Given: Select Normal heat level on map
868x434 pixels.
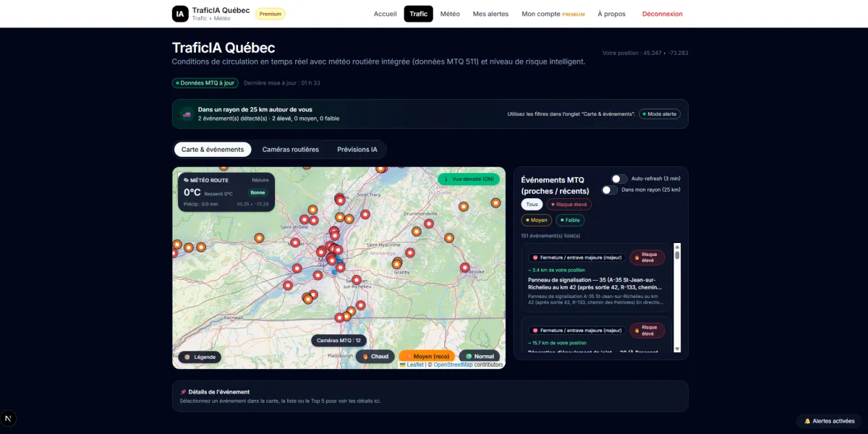Looking at the screenshot, I should tap(479, 357).
